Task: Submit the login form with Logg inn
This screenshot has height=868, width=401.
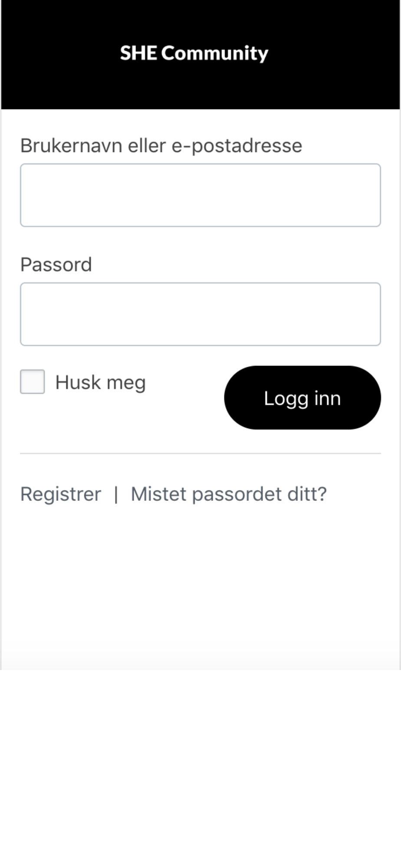Action: click(302, 398)
